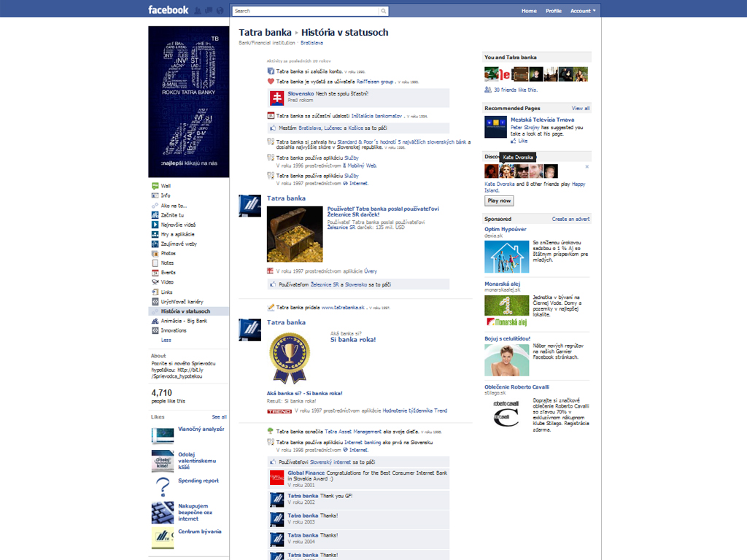Expand Likes with See all
Screen dimensions: 747x560
[219, 417]
